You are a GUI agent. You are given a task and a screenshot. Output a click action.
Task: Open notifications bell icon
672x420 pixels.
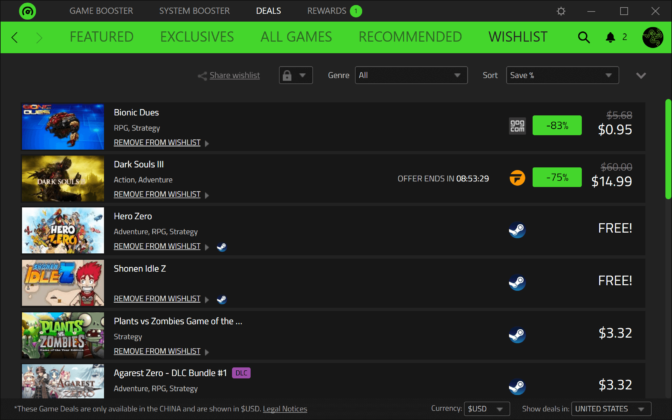[x=611, y=37]
